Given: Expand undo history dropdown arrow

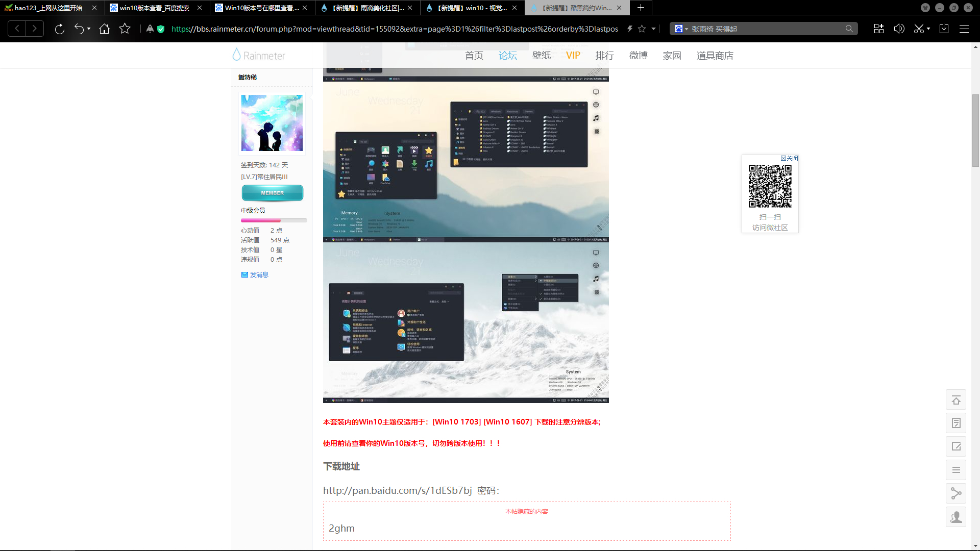Looking at the screenshot, I should click(x=89, y=29).
